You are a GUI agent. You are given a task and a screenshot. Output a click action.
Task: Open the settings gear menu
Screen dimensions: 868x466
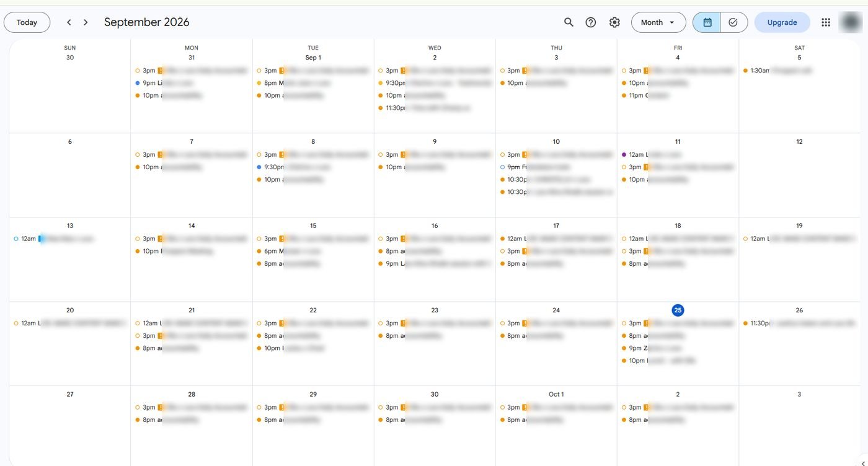tap(614, 22)
